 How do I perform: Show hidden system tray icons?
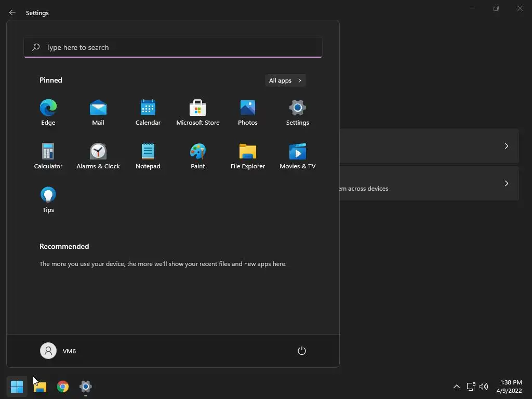coord(457,387)
